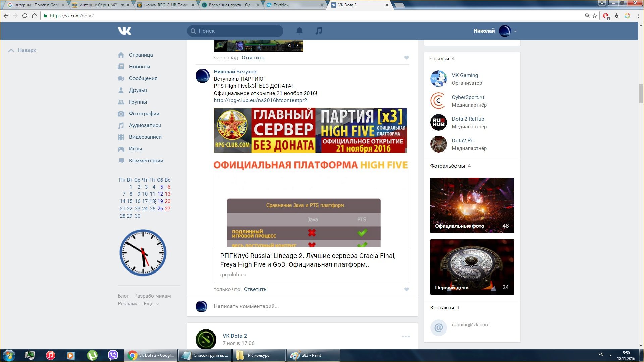Image resolution: width=644 pixels, height=362 pixels.
Task: Open Николай Безухов profile name
Action: pos(235,72)
